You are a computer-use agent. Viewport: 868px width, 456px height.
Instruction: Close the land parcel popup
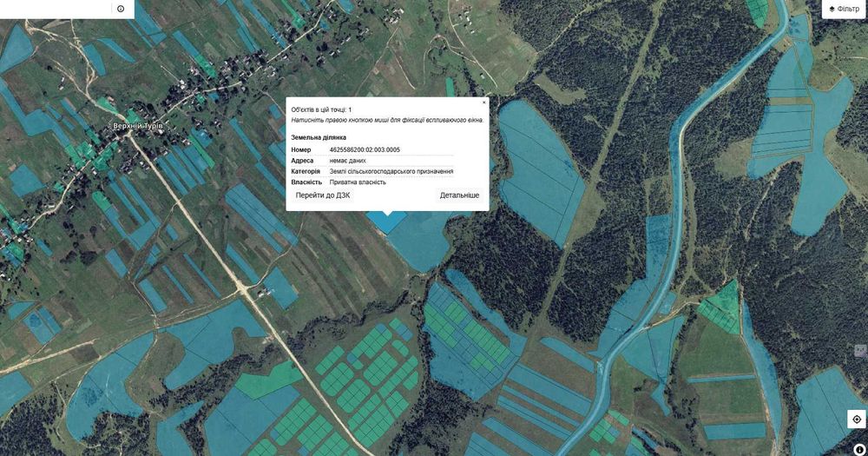point(483,102)
